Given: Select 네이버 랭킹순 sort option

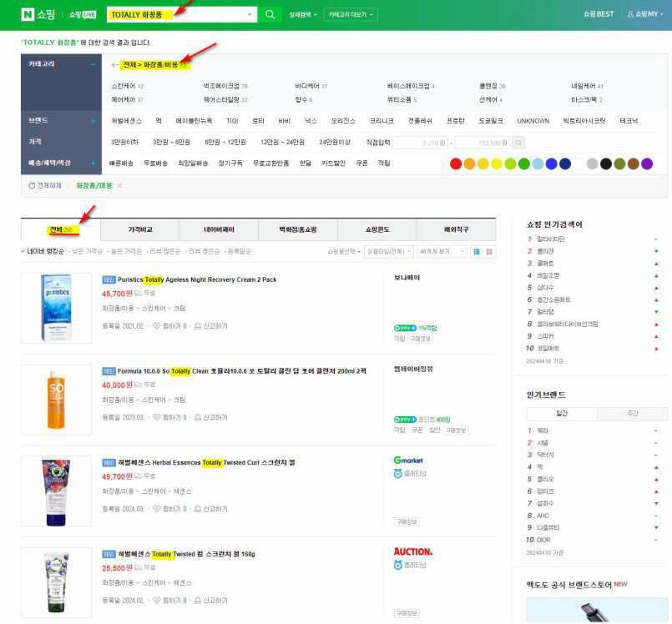Looking at the screenshot, I should click(45, 251).
